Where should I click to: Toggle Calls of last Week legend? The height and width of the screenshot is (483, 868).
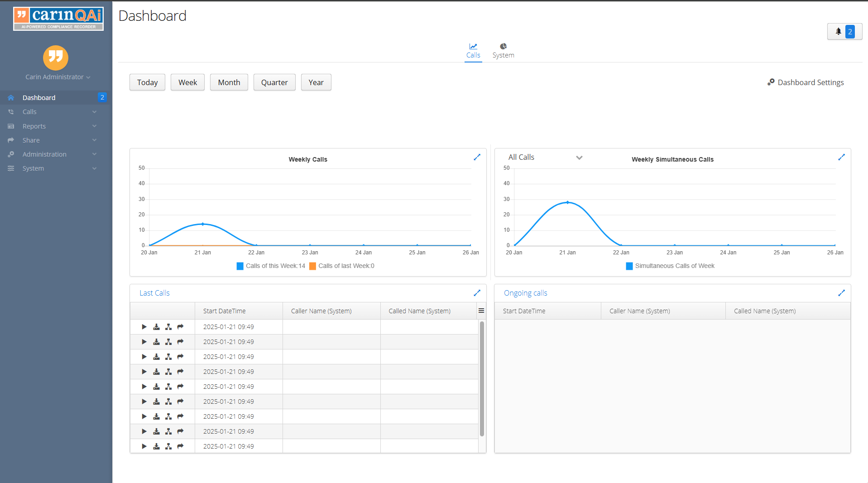[342, 266]
